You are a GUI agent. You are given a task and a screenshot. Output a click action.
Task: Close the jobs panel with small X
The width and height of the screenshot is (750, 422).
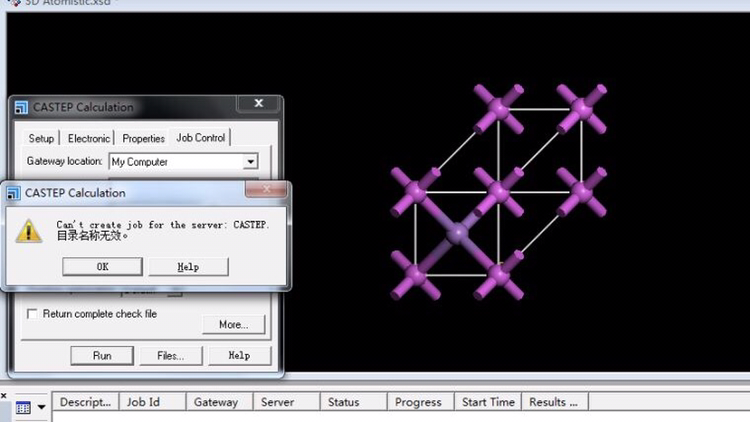click(x=4, y=396)
